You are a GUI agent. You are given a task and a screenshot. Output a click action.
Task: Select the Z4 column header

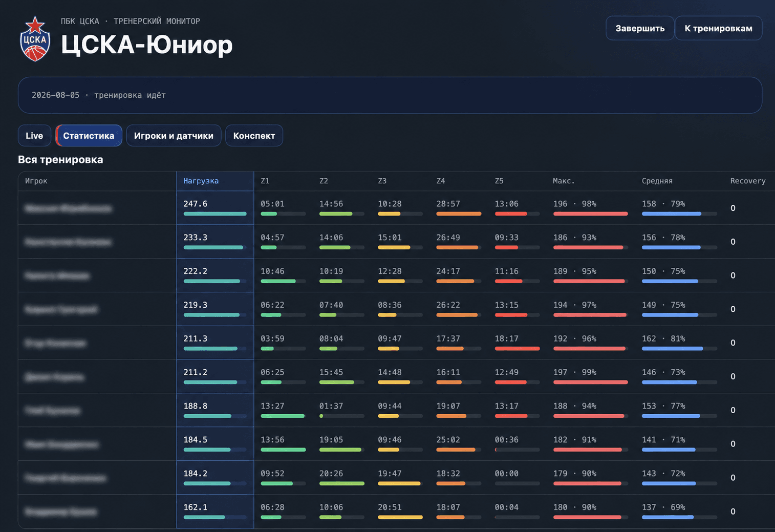click(441, 181)
